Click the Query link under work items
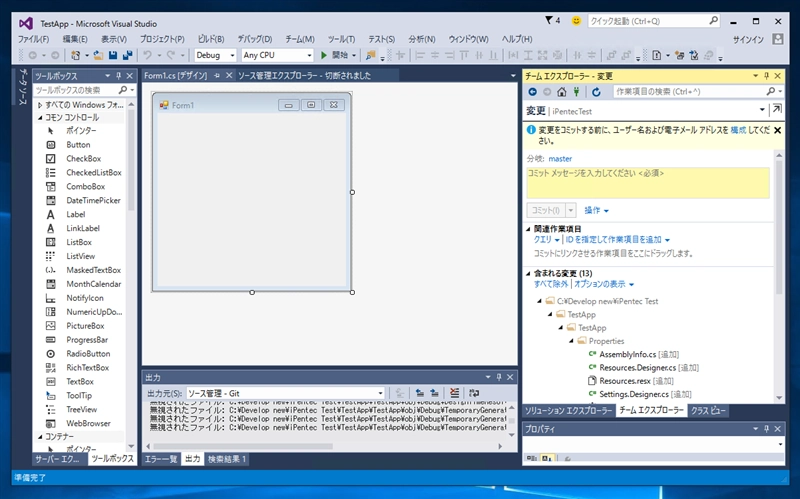This screenshot has height=499, width=800. tap(546, 240)
